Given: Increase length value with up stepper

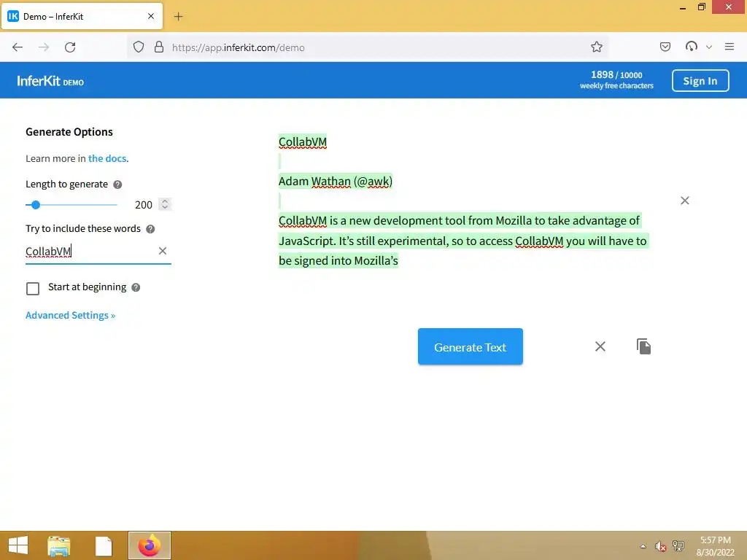Looking at the screenshot, I should pyautogui.click(x=165, y=201).
